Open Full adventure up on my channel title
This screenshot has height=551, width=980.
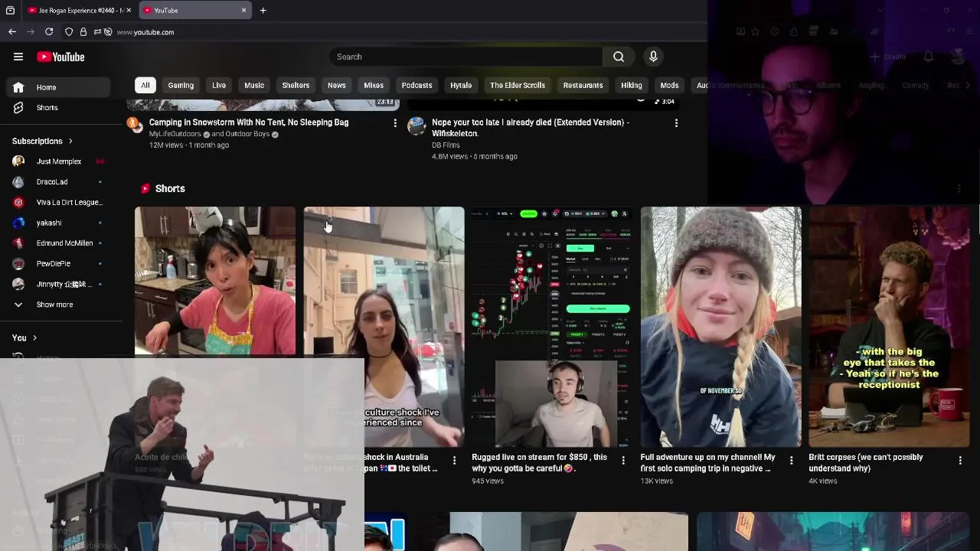(708, 462)
